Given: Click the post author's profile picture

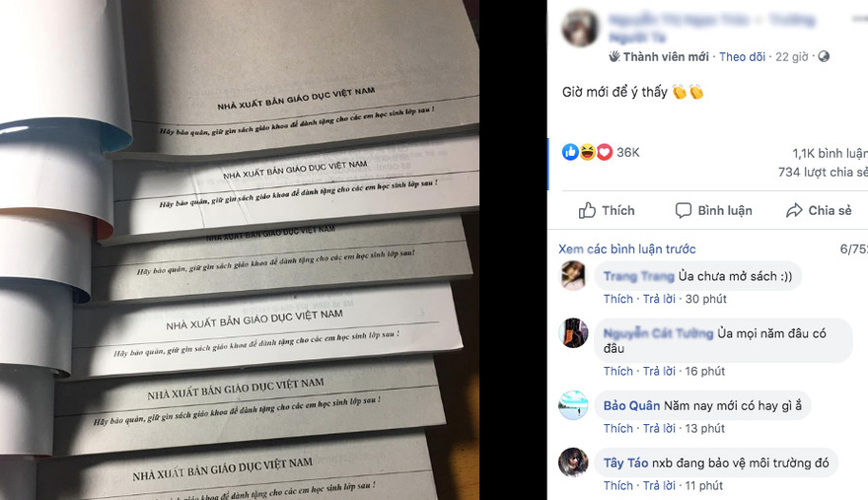Looking at the screenshot, I should pos(580,28).
